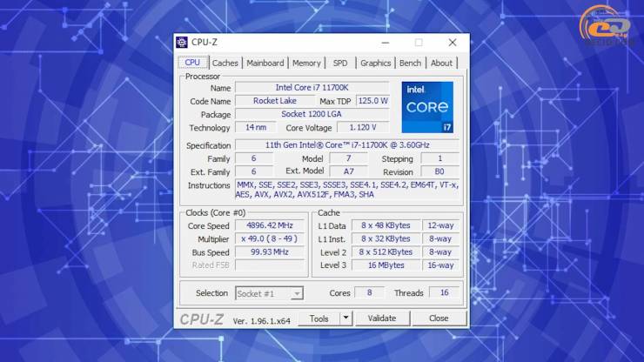Viewport: 644px width, 362px height.
Task: Switch to the CPU tab
Action: pos(192,63)
